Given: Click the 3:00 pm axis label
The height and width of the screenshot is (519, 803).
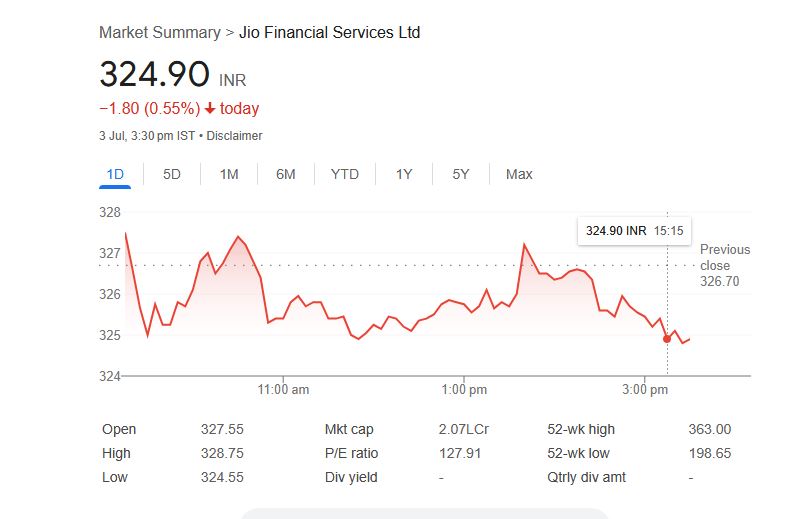Looking at the screenshot, I should pos(645,389).
